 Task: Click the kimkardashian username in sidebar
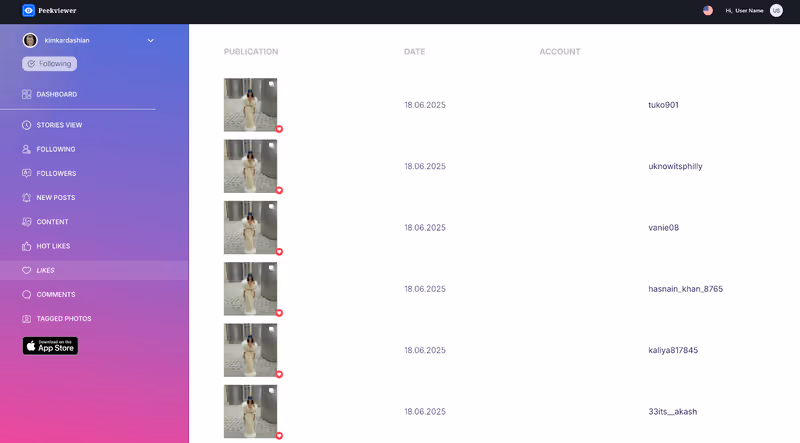(x=67, y=40)
